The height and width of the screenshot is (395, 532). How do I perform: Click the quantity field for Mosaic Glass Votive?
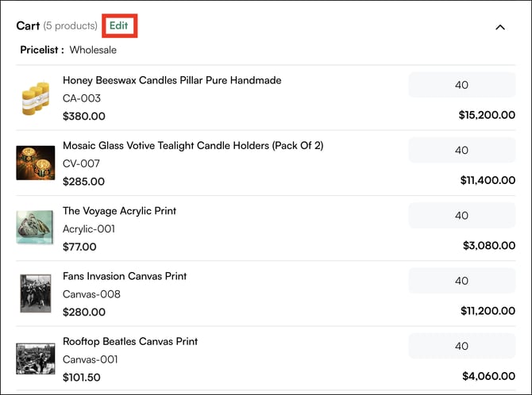461,150
